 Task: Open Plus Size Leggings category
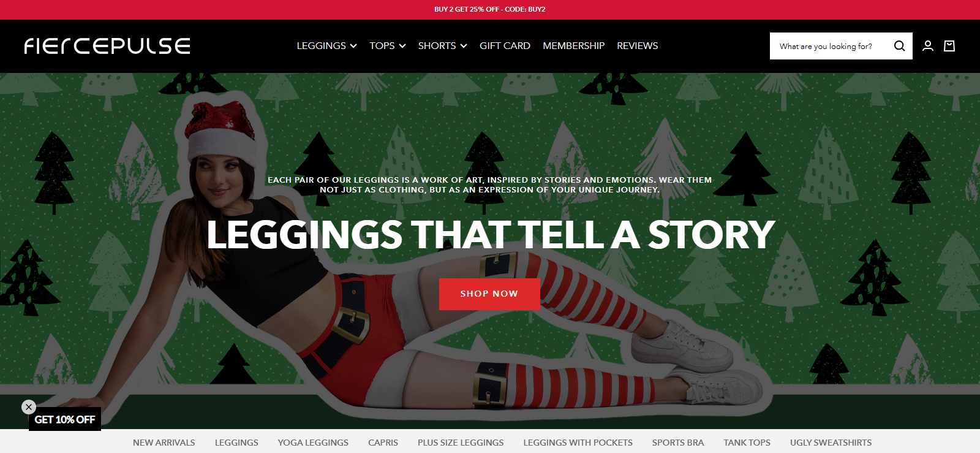pyautogui.click(x=461, y=443)
